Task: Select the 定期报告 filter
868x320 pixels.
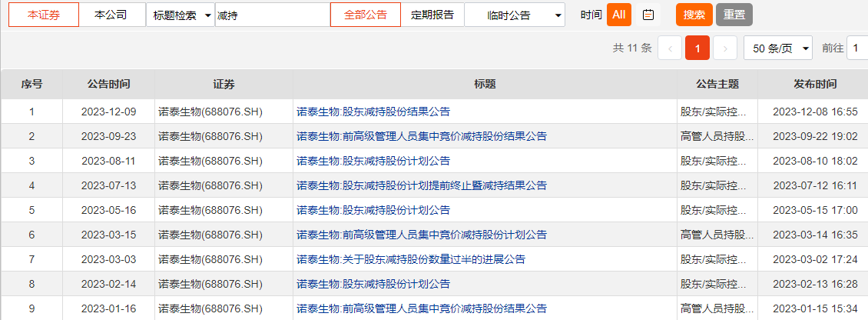Action: pyautogui.click(x=432, y=15)
